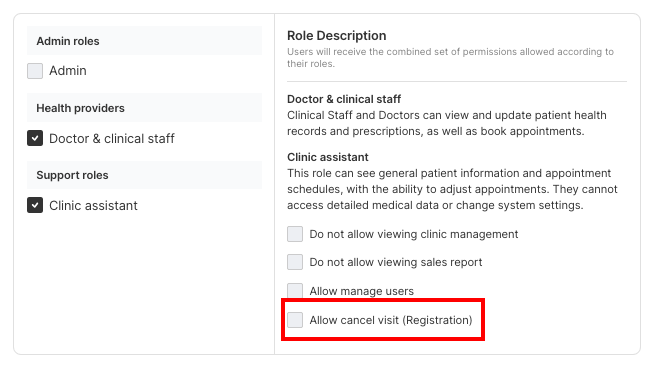This screenshot has width=654, height=366.
Task: Click the Admin roles section header
Action: pyautogui.click(x=144, y=41)
